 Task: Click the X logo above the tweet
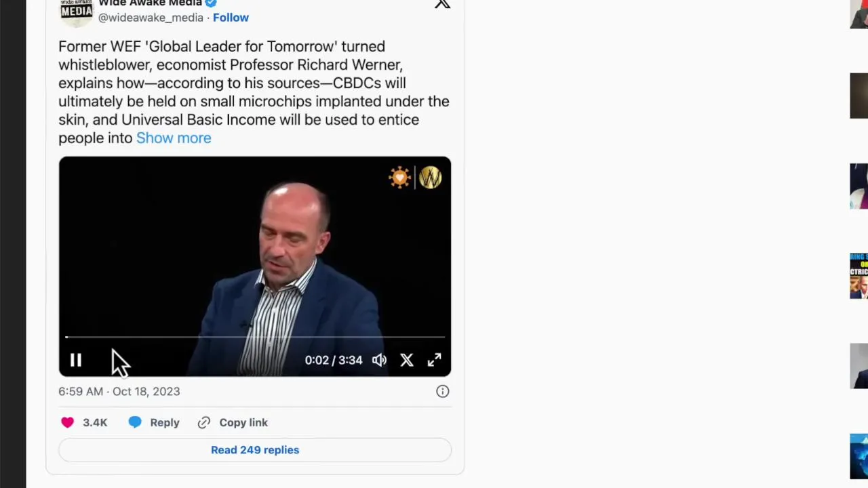click(442, 5)
